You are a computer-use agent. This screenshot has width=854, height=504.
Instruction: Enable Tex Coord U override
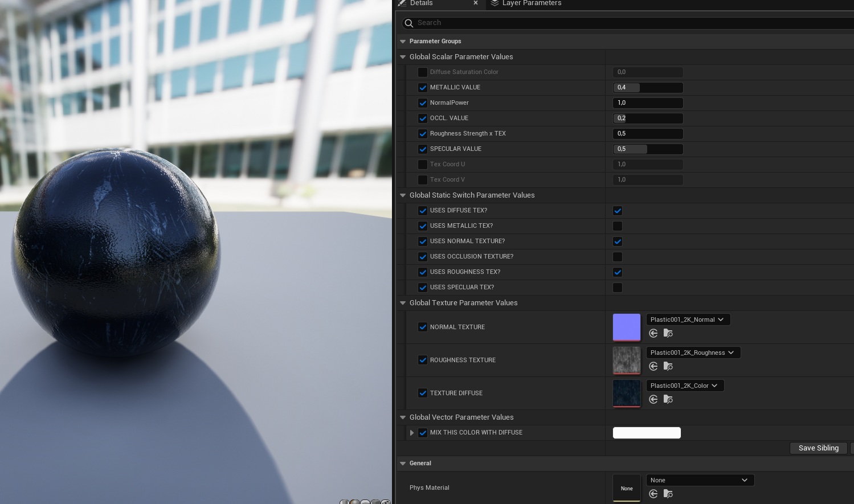click(x=423, y=165)
